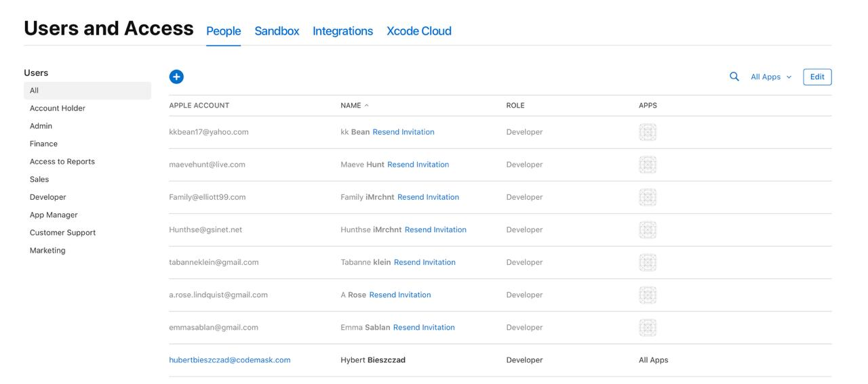Image resolution: width=868 pixels, height=384 pixels.
Task: Filter users by Account Holder
Action: pyautogui.click(x=58, y=108)
